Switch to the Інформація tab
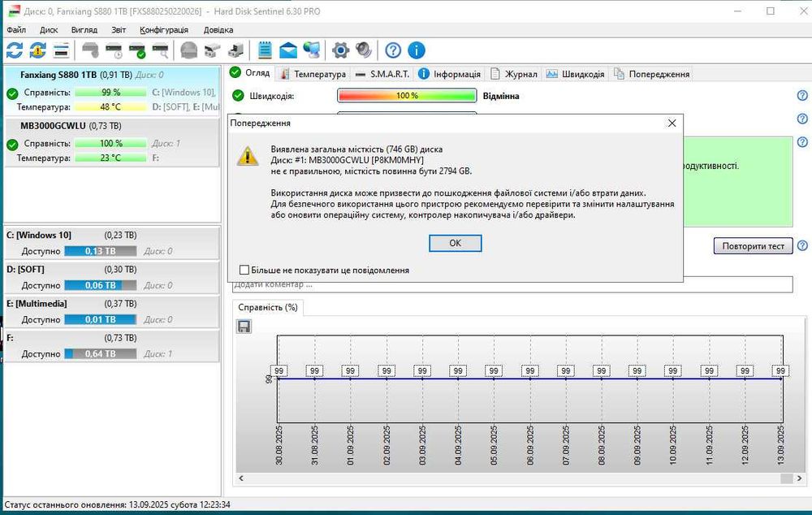The width and height of the screenshot is (812, 515). (x=450, y=74)
